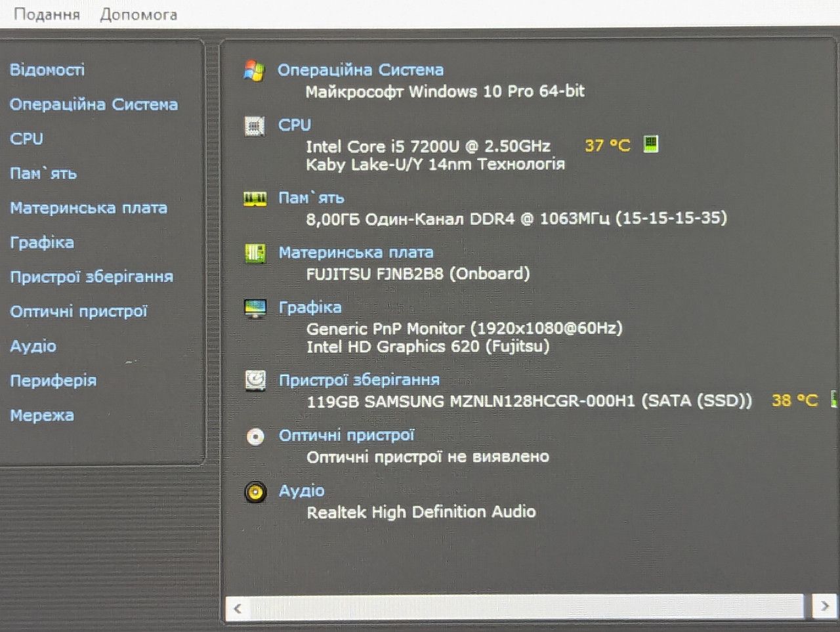Image resolution: width=840 pixels, height=632 pixels.
Task: Click the Generic PnP Monitor text
Action: [465, 327]
